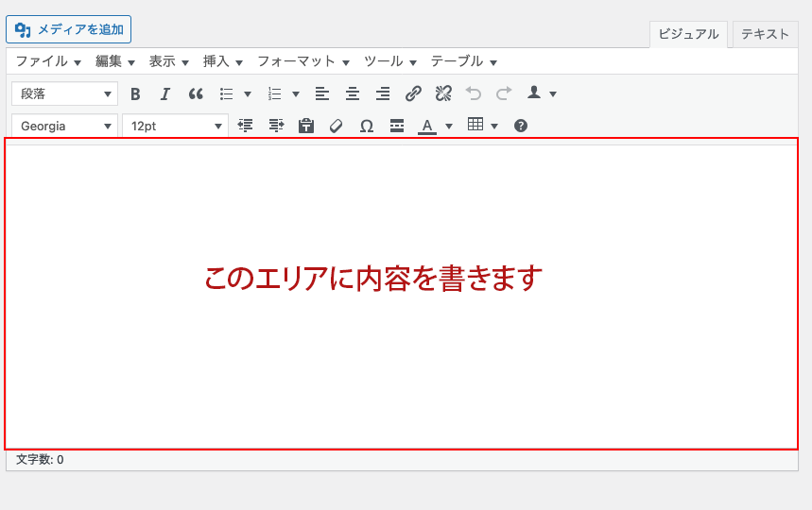Redo the last action
The width and height of the screenshot is (812, 510).
504,93
